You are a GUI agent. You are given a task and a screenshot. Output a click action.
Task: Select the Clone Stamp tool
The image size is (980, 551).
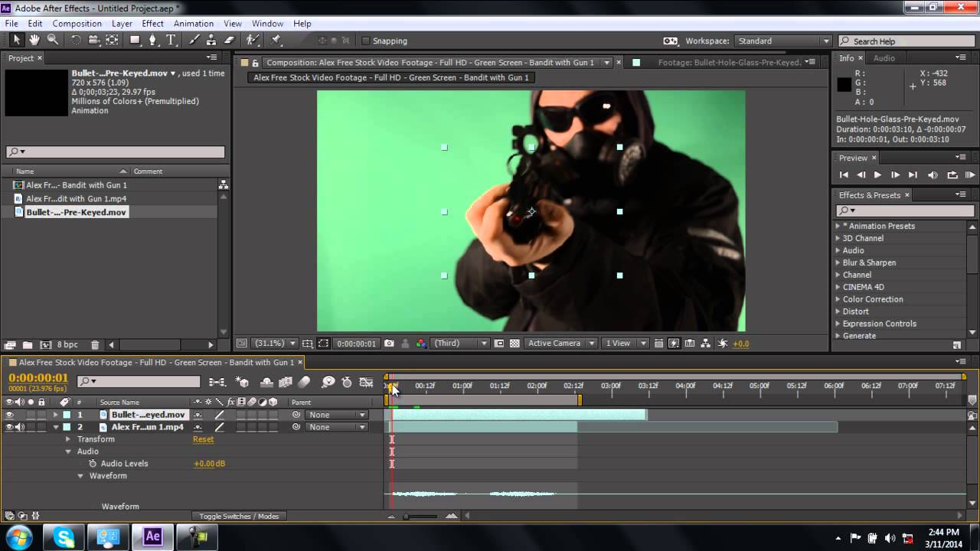click(x=212, y=40)
